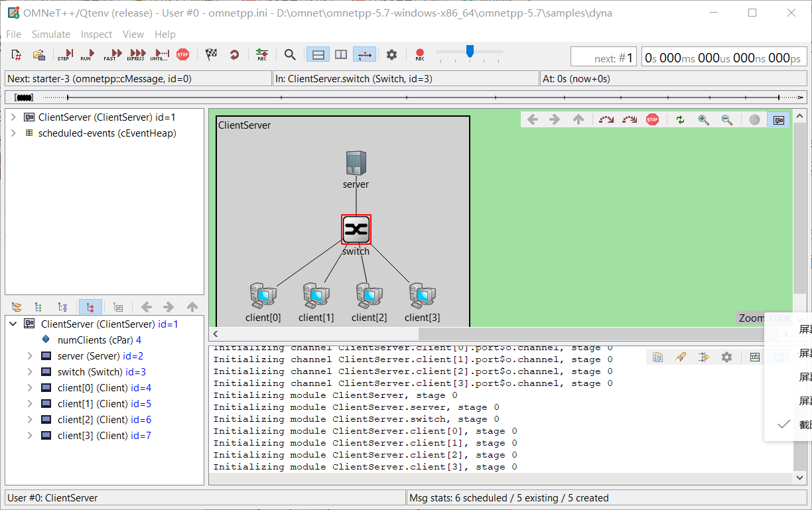Open the Inspect menu
The width and height of the screenshot is (812, 510).
coord(96,34)
